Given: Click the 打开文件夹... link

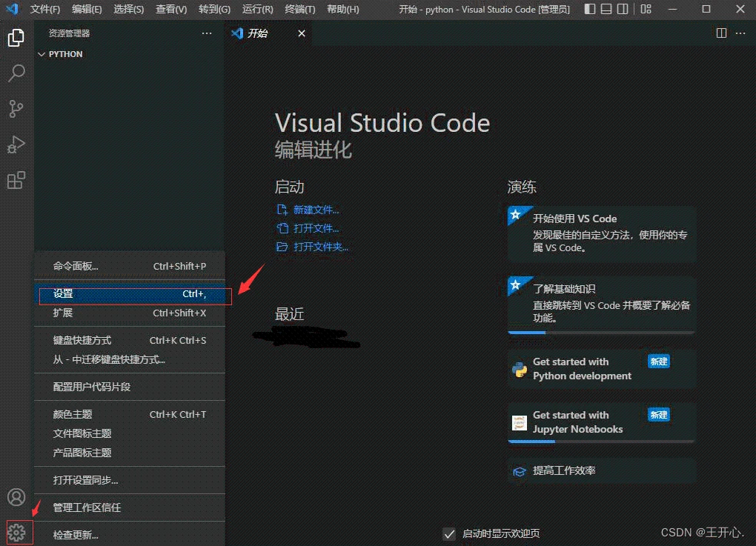Looking at the screenshot, I should (321, 247).
